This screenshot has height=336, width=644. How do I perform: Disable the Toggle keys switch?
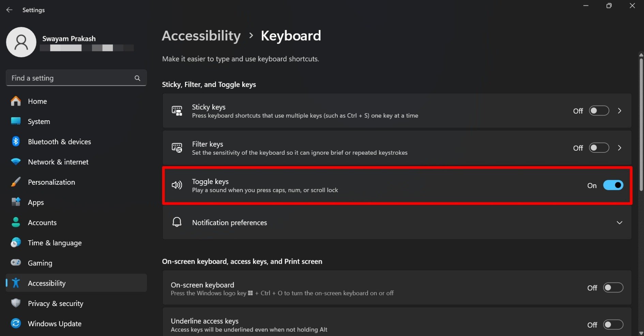point(613,185)
